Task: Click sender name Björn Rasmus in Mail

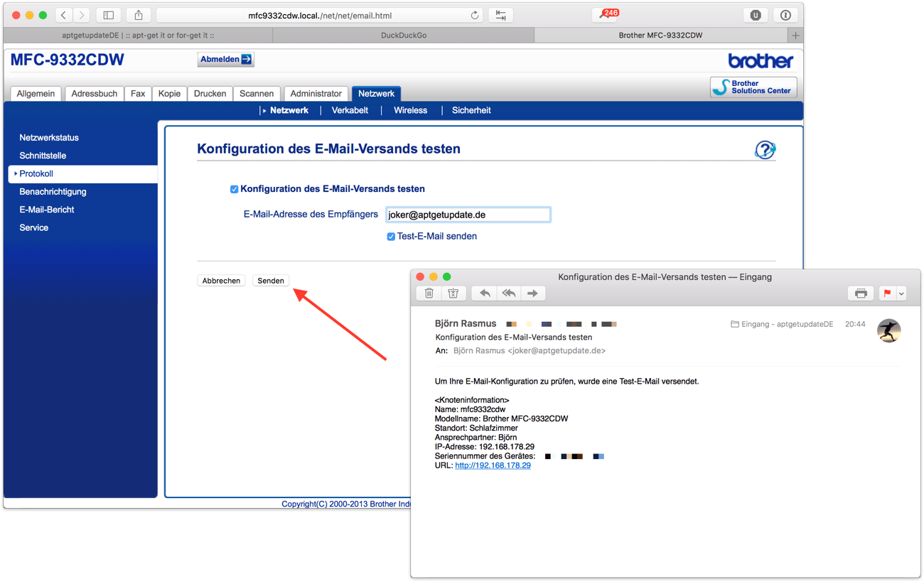Action: click(466, 324)
